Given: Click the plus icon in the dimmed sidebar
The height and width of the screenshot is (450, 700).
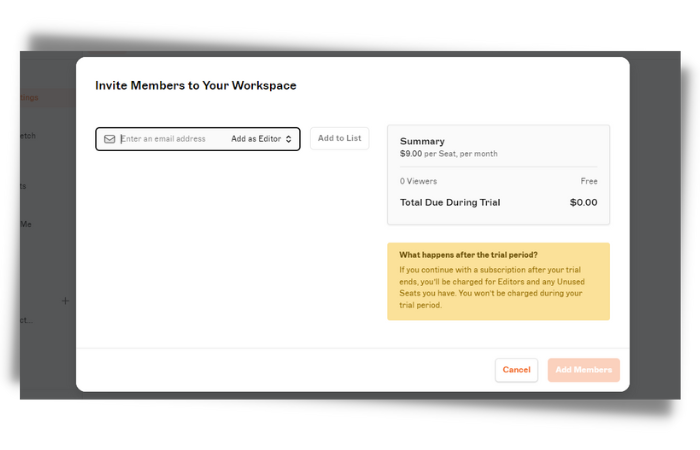Looking at the screenshot, I should coord(65,301).
